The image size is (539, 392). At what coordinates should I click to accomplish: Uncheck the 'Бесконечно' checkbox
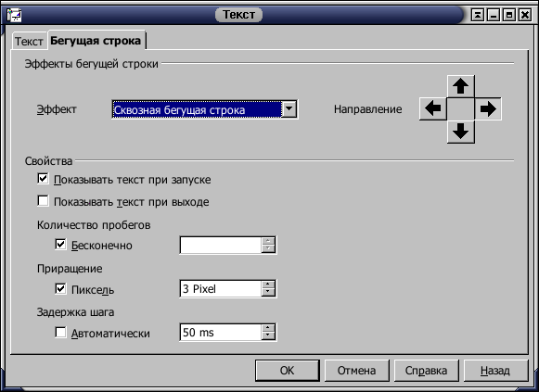coord(60,245)
